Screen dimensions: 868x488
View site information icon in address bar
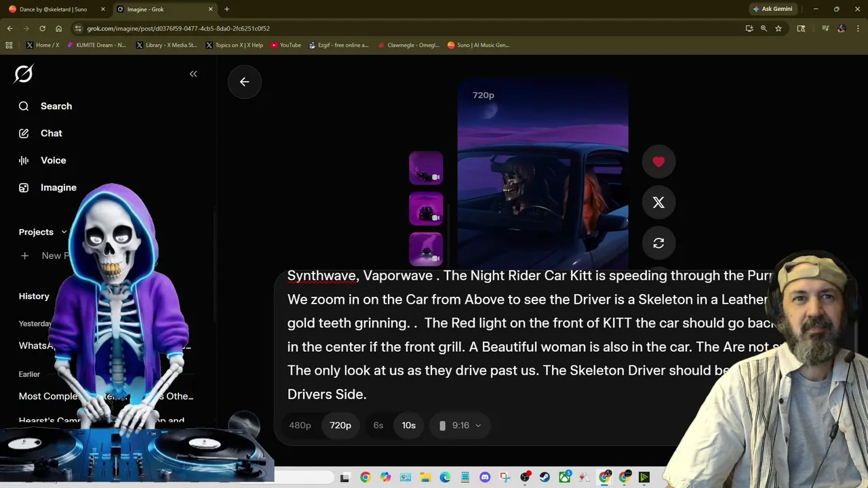tap(78, 28)
